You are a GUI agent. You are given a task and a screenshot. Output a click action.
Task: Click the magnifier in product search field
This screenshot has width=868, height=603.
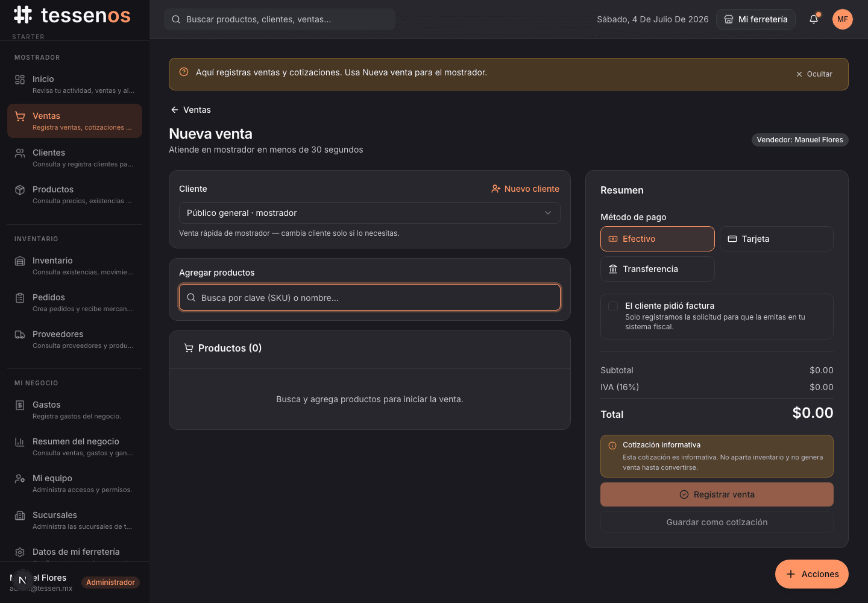point(191,297)
